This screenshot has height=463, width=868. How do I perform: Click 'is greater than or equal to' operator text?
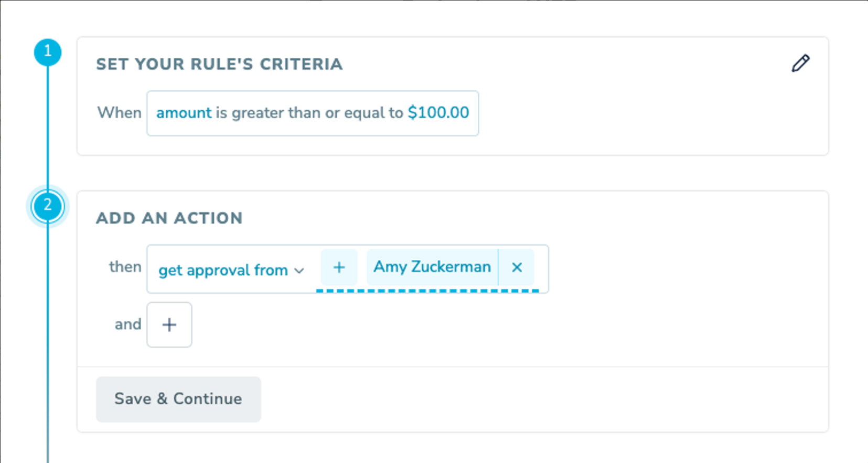coord(309,113)
